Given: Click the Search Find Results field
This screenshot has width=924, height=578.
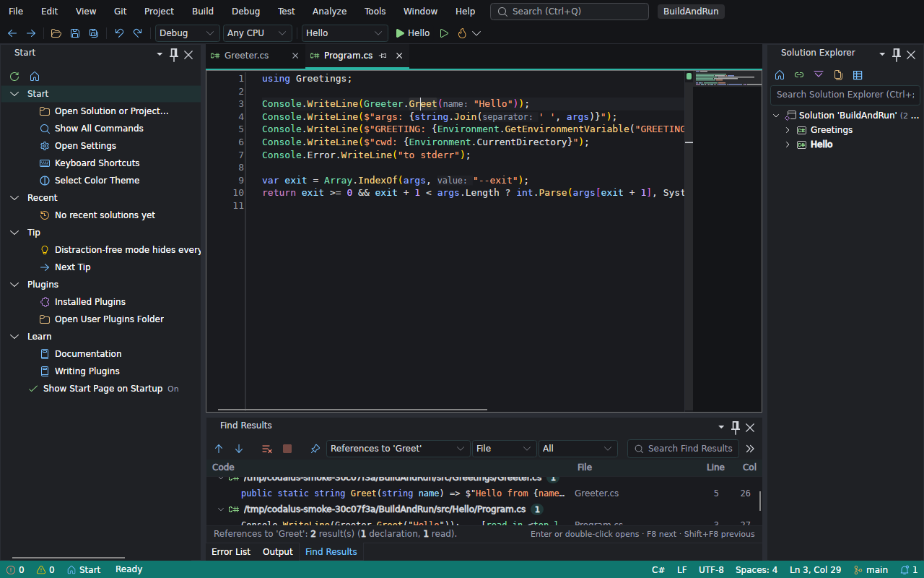Looking at the screenshot, I should (x=683, y=449).
